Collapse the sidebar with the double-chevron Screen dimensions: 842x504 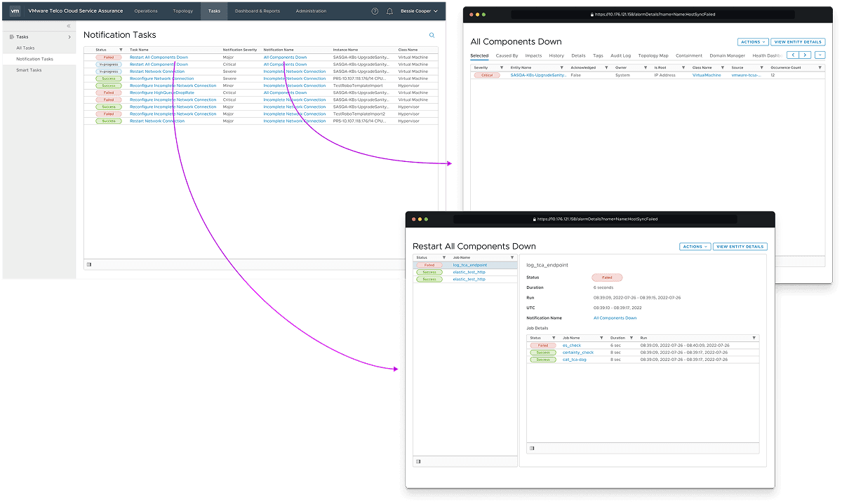tap(68, 25)
